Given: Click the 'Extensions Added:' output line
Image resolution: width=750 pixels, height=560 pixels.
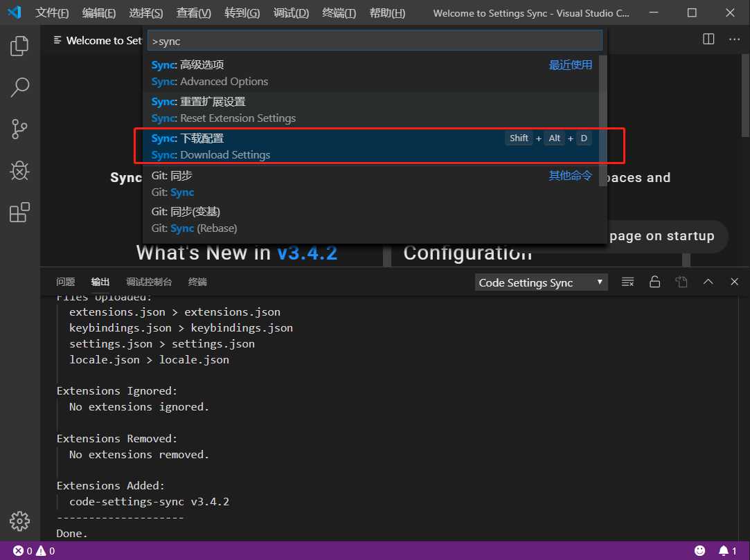Looking at the screenshot, I should pyautogui.click(x=111, y=486).
